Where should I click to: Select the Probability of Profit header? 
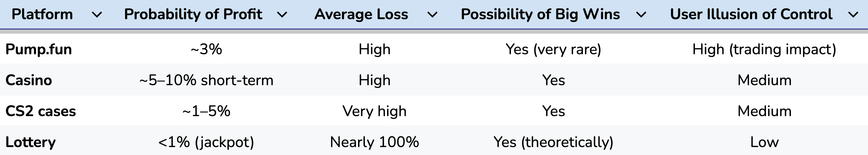pyautogui.click(x=193, y=15)
